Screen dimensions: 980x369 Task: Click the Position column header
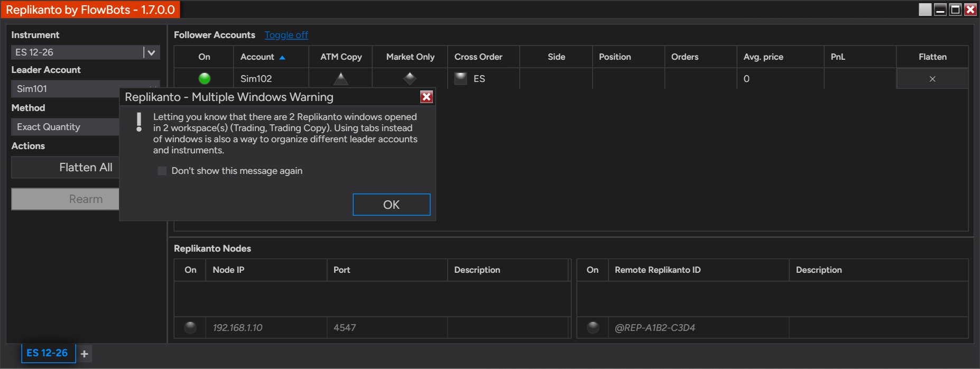628,57
